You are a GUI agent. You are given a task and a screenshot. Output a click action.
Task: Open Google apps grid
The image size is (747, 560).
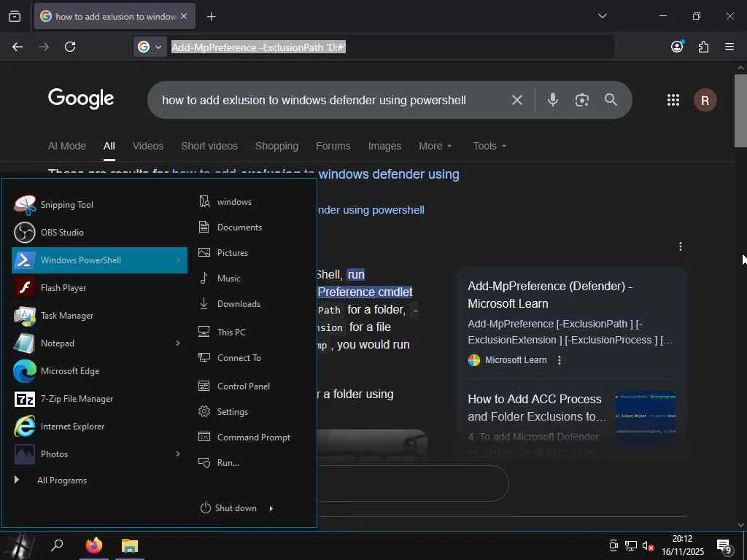[673, 100]
